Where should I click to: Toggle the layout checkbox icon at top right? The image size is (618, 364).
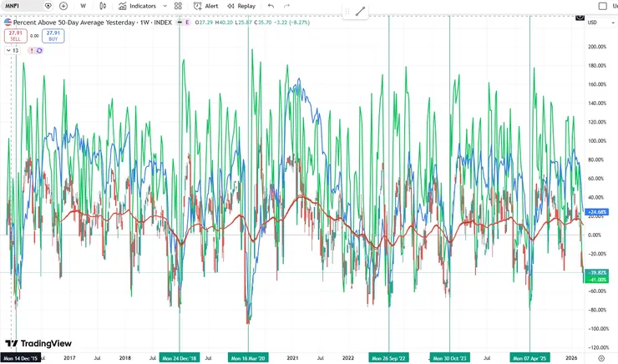click(603, 6)
